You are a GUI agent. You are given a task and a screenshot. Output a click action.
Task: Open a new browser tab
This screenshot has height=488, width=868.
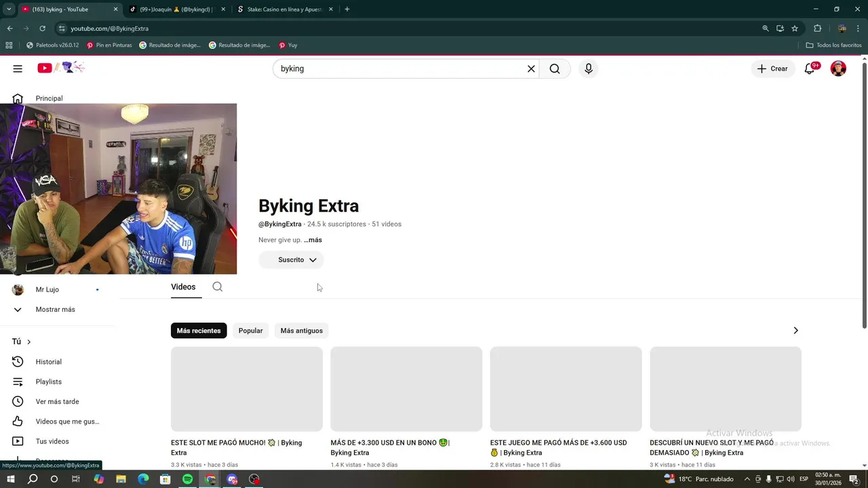(x=347, y=9)
